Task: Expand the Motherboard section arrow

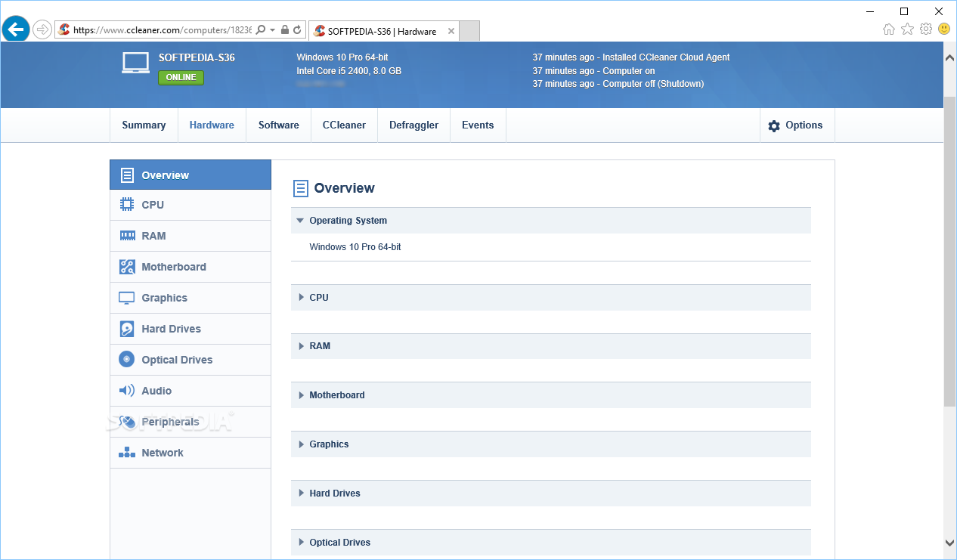Action: (x=301, y=395)
